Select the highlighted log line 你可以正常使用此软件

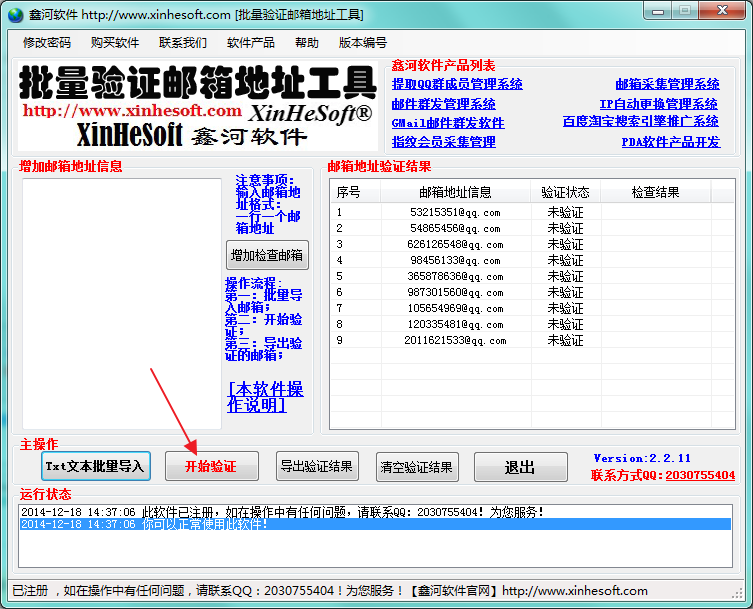pyautogui.click(x=375, y=524)
